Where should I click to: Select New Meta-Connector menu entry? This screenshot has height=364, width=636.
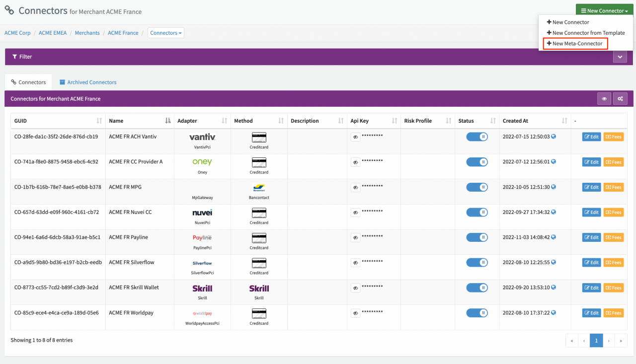click(x=574, y=44)
